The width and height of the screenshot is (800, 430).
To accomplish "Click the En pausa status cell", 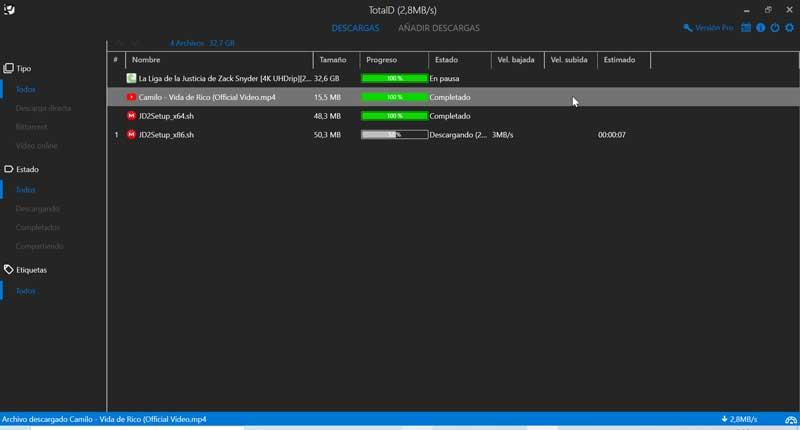I will click(x=444, y=79).
